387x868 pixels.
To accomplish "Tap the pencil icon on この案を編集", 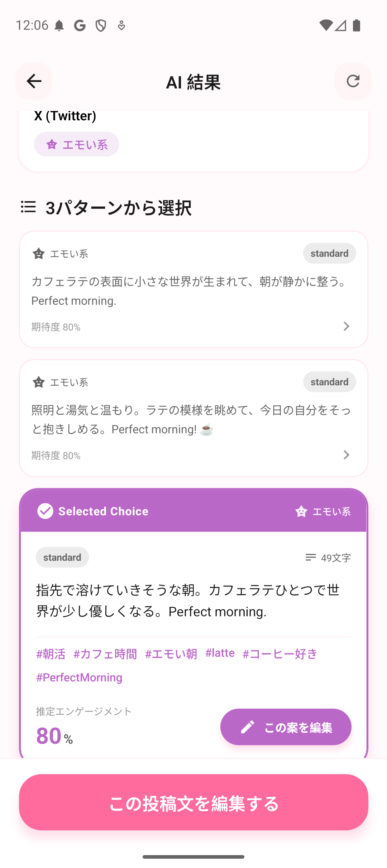I will coord(248,727).
